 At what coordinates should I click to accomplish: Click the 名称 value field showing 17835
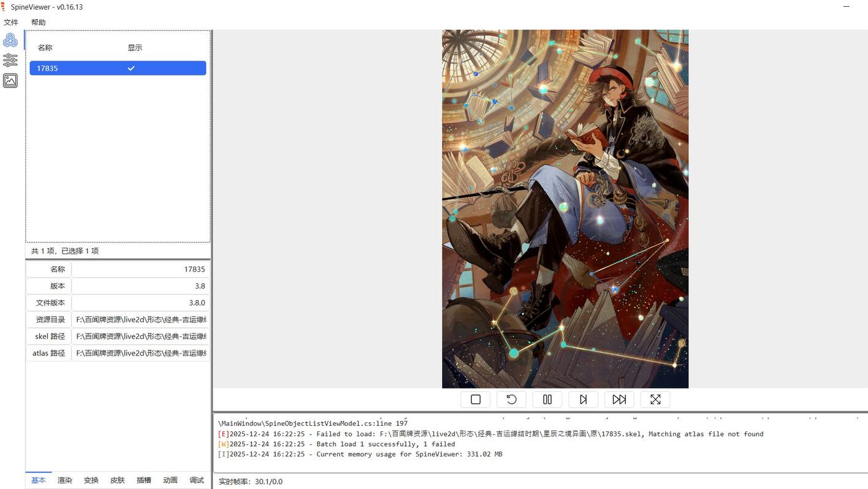[140, 270]
